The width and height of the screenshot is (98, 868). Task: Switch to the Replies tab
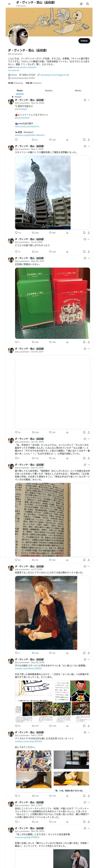click(49, 90)
